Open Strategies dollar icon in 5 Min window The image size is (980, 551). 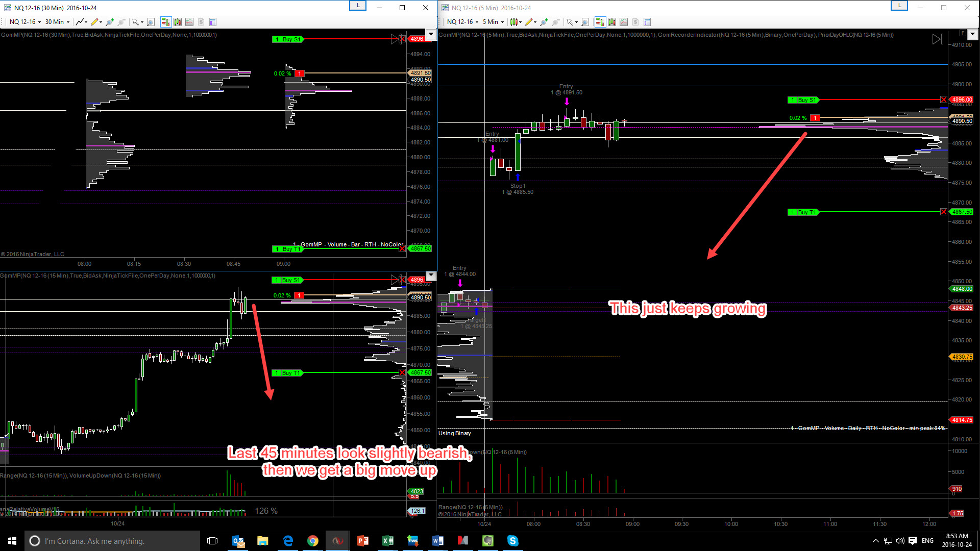(x=635, y=22)
